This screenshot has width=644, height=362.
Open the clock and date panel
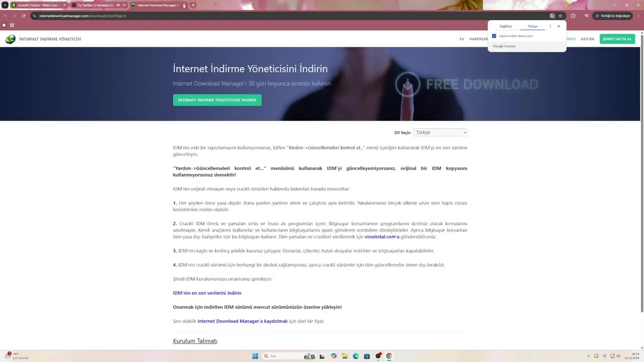(631, 356)
